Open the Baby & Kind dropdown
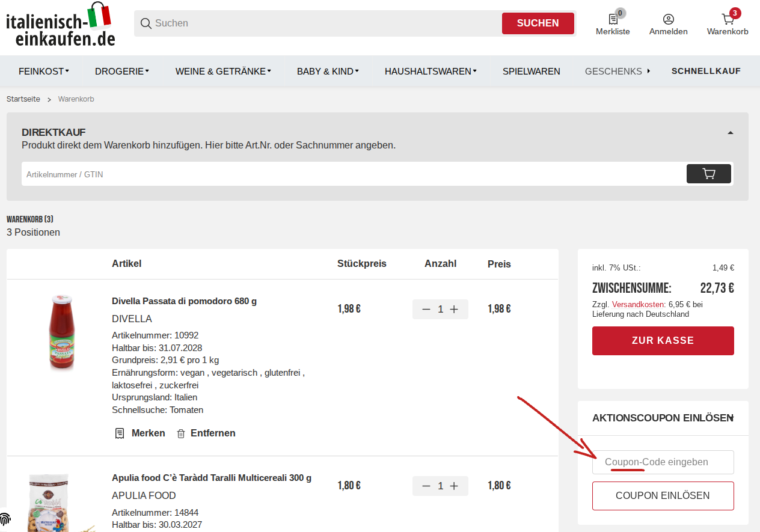The image size is (760, 532). point(328,71)
